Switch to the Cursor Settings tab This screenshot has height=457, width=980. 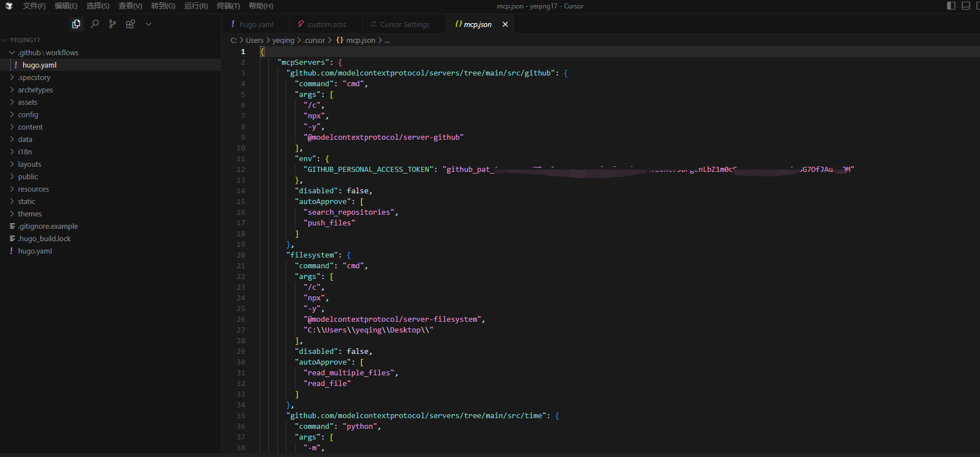404,24
